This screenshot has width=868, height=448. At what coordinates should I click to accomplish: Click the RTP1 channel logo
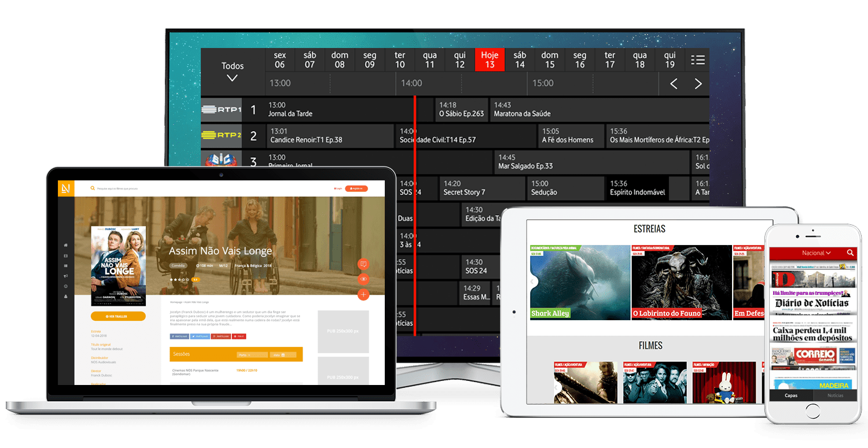tap(221, 110)
